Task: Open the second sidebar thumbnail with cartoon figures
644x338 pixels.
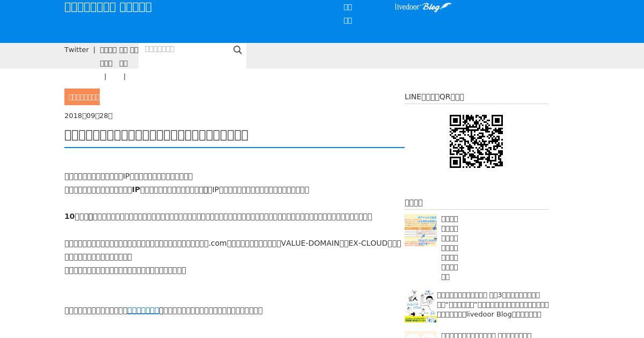Action: pyautogui.click(x=421, y=306)
